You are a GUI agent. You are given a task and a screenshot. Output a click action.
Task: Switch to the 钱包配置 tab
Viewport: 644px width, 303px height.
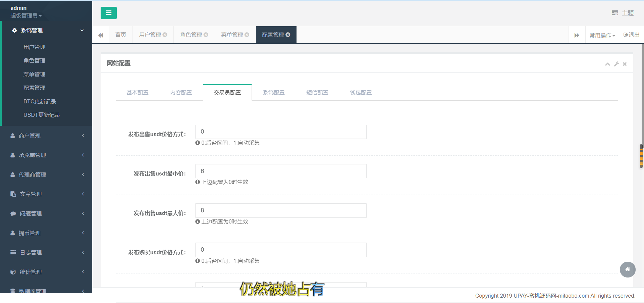point(361,92)
